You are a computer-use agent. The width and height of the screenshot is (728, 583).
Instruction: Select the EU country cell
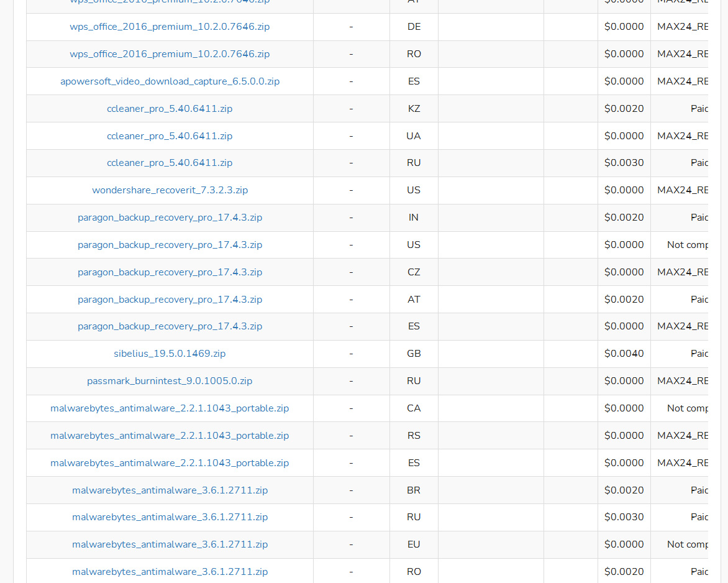point(414,544)
